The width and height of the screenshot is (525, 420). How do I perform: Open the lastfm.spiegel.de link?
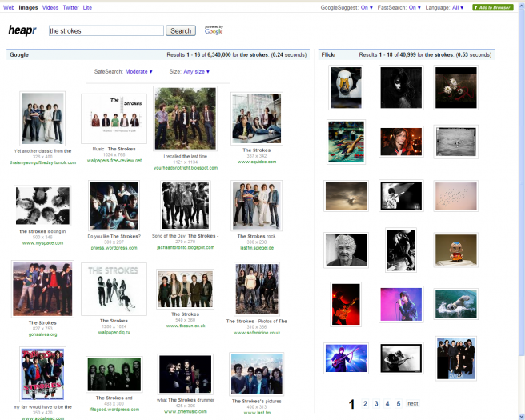pyautogui.click(x=257, y=248)
